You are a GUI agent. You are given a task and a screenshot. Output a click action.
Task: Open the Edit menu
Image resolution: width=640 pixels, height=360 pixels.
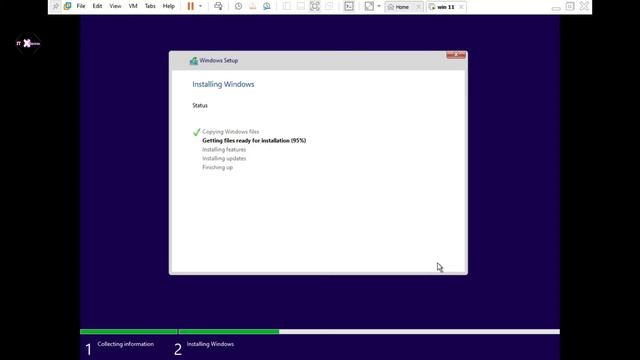97,6
